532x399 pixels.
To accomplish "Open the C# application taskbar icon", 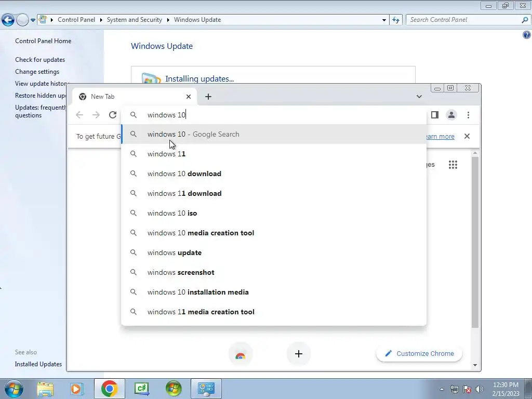I will [141, 389].
